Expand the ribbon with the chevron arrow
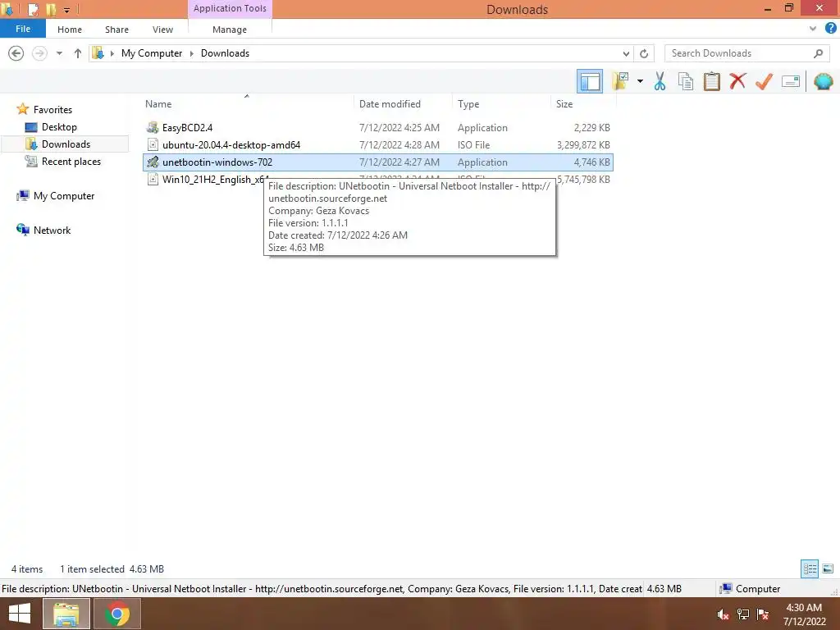 point(813,29)
